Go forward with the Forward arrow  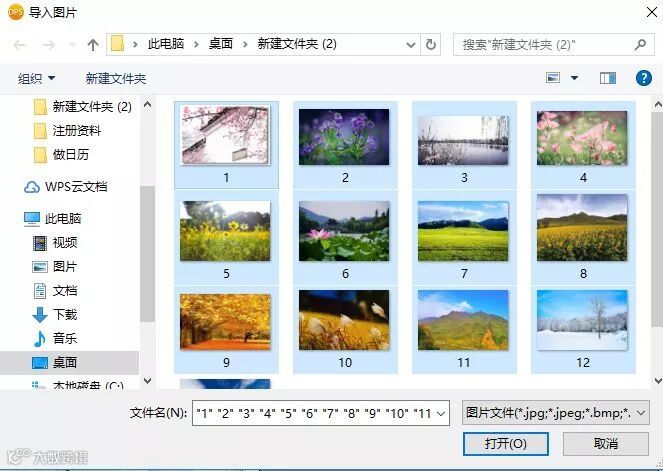pyautogui.click(x=49, y=44)
